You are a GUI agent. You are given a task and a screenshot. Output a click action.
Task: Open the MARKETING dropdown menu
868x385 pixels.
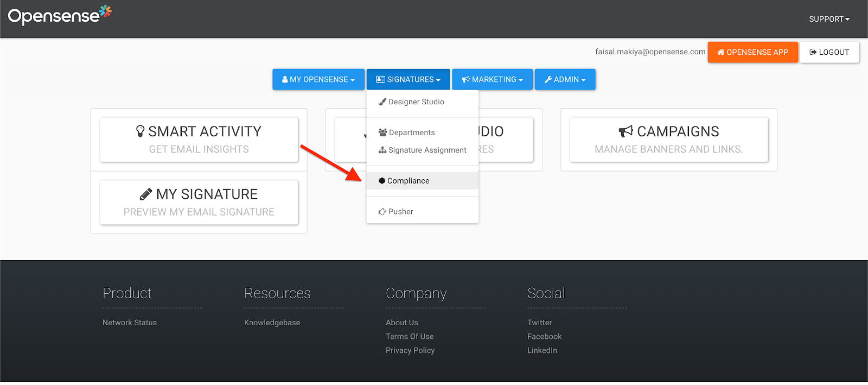(x=492, y=79)
